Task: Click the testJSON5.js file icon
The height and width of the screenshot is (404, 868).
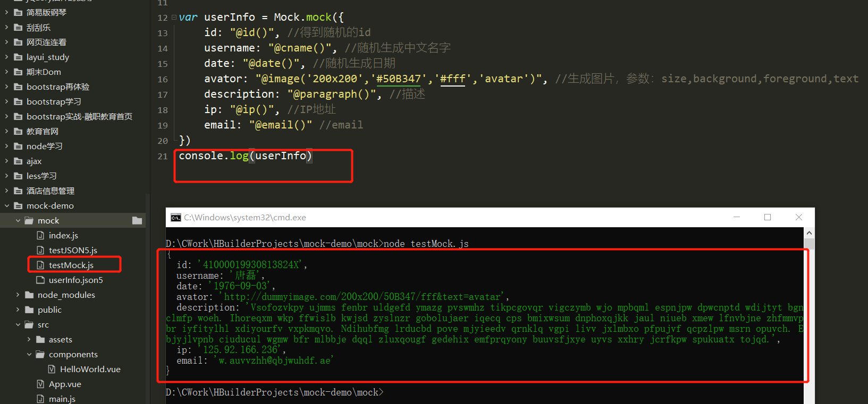Action: pyautogui.click(x=40, y=250)
